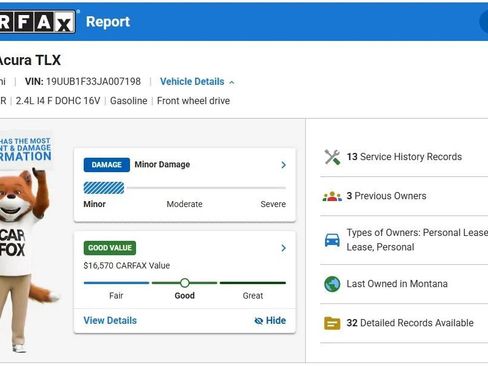The height and width of the screenshot is (366, 488).
Task: Click the Acura TLX title
Action: coord(30,60)
